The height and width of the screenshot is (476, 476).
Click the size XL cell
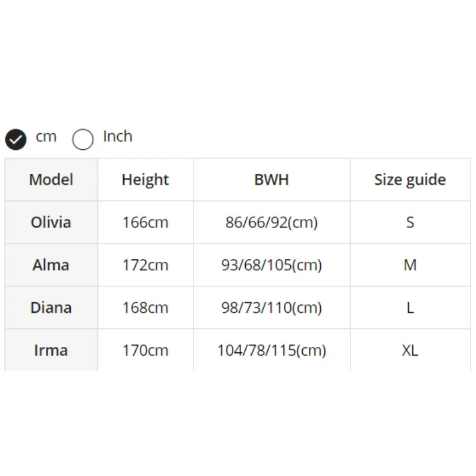tap(410, 350)
